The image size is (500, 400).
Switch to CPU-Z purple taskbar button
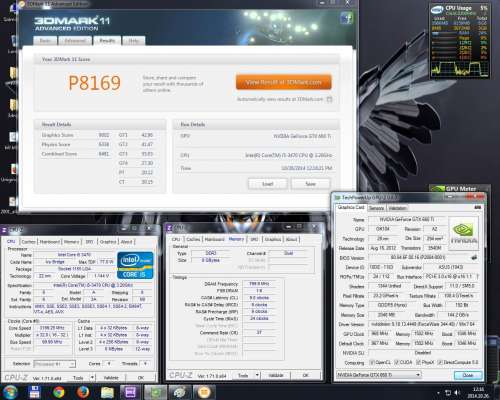click(130, 392)
